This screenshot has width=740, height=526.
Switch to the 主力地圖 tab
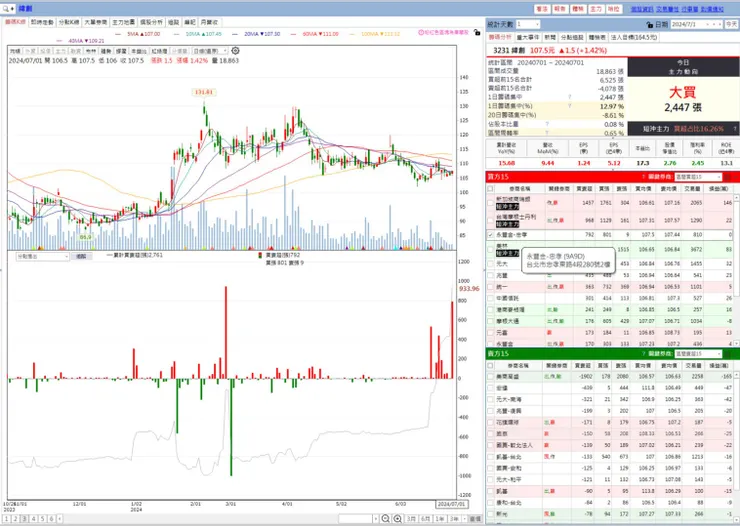coord(124,22)
